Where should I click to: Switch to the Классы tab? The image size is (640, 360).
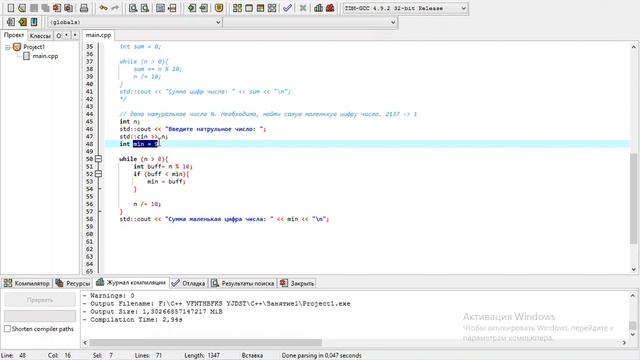[x=40, y=36]
